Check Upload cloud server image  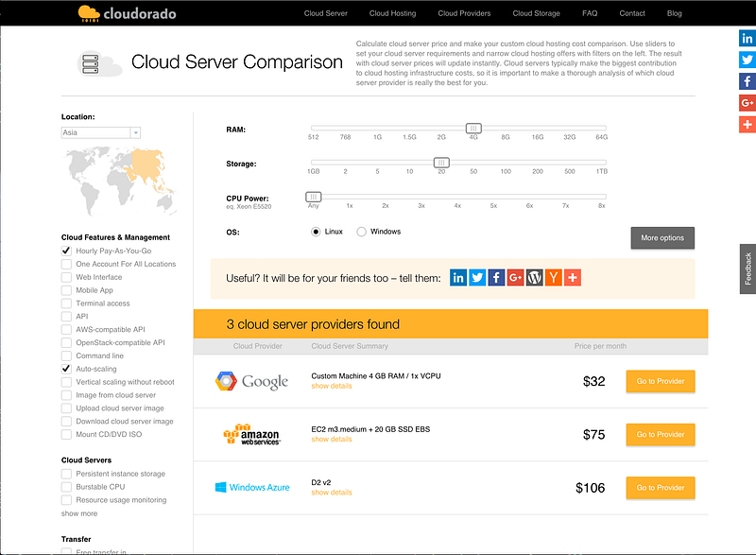tap(66, 408)
